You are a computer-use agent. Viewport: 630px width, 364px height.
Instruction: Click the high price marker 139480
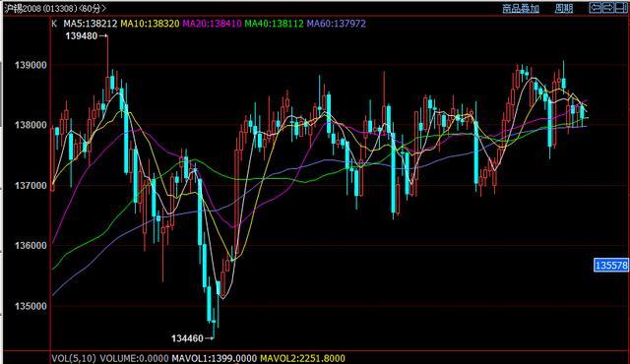click(x=82, y=36)
